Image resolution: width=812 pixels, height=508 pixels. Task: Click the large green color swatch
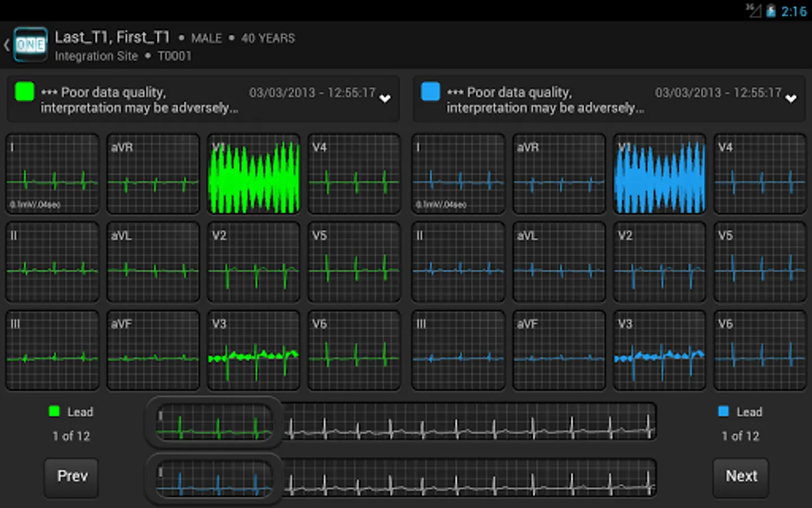pos(25,91)
